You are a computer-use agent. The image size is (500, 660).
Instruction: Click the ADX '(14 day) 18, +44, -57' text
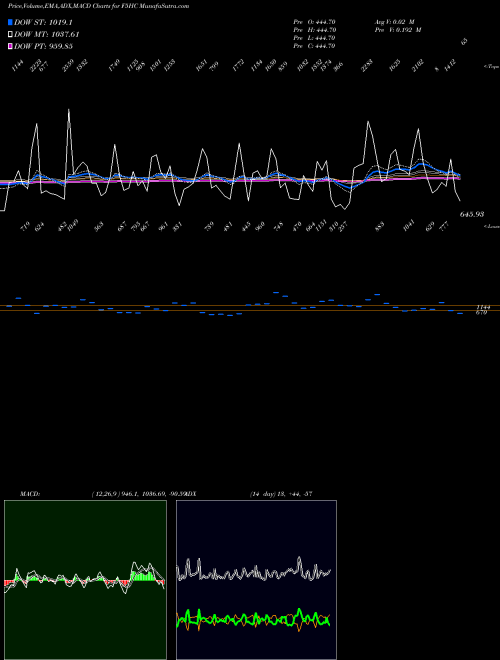[x=281, y=494]
